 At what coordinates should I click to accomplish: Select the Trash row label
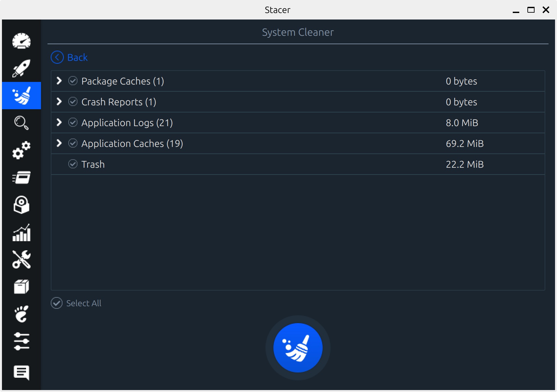(x=93, y=164)
